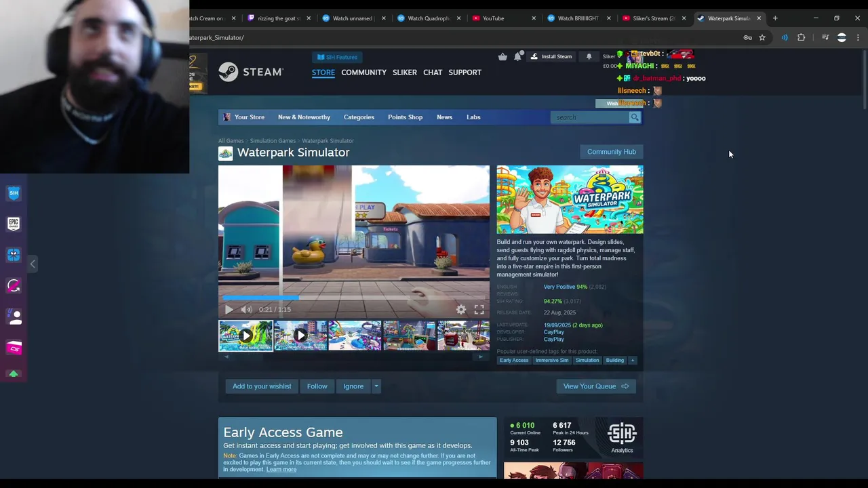The width and height of the screenshot is (868, 488).
Task: Click the bell icon right of Install Steam
Action: click(589, 56)
